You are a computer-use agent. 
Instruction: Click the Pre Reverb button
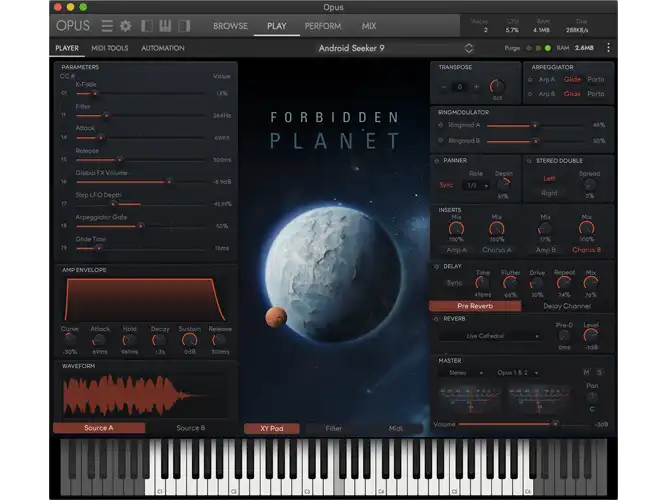[475, 306]
